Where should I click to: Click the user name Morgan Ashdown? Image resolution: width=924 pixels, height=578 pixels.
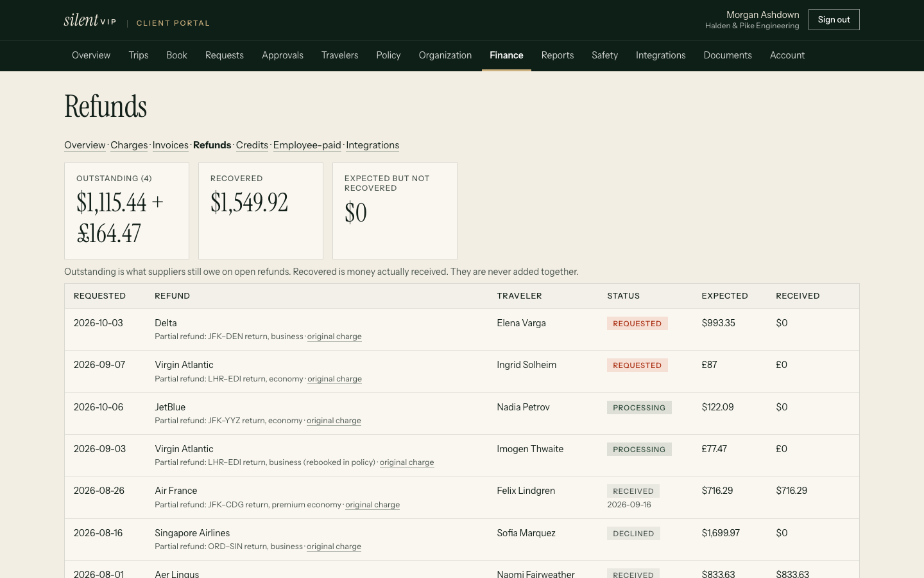coord(762,15)
